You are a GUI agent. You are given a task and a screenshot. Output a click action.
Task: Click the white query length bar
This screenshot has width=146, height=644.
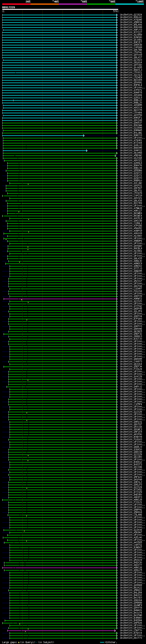60,10
